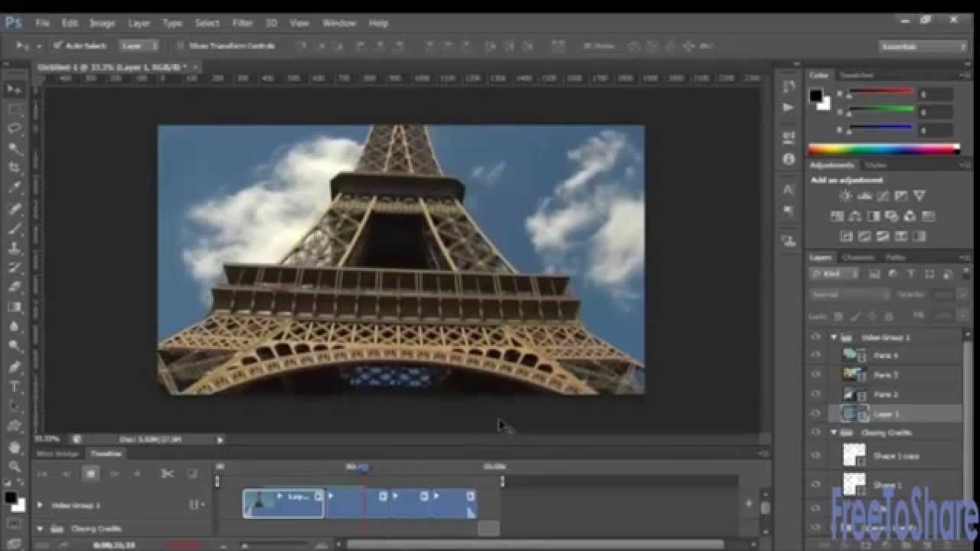This screenshot has height=551, width=980.
Task: Open the Auto-Select target dropdown
Action: (139, 46)
